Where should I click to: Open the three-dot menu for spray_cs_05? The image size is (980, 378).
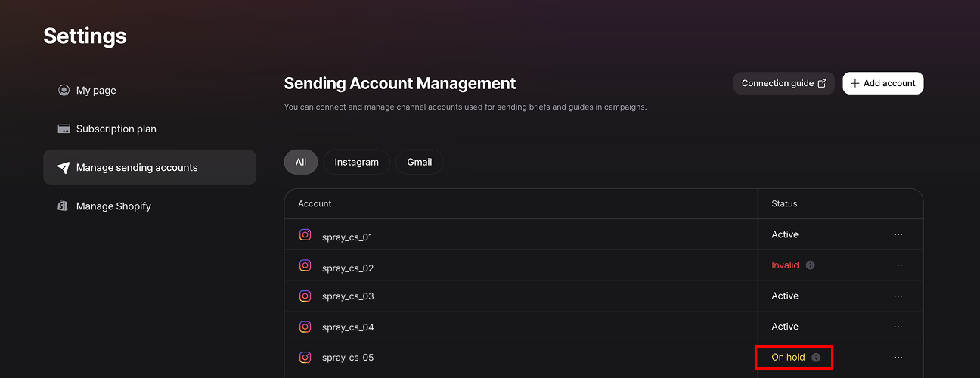click(898, 358)
